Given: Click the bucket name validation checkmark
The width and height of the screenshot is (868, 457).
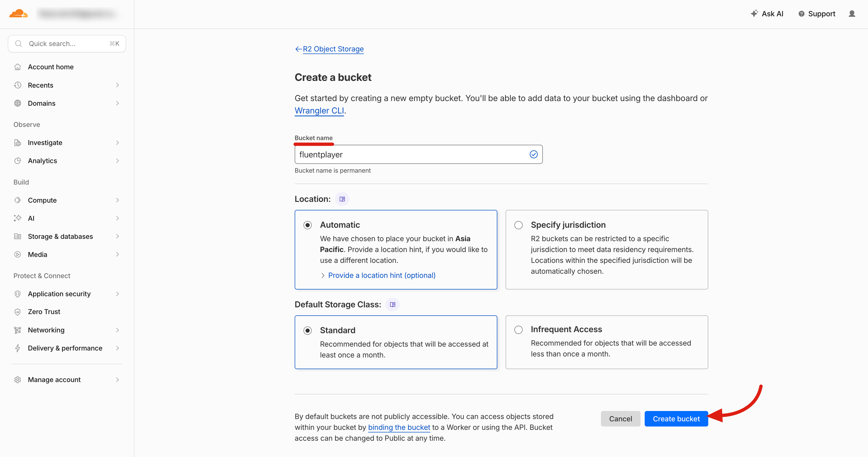Looking at the screenshot, I should coord(534,154).
